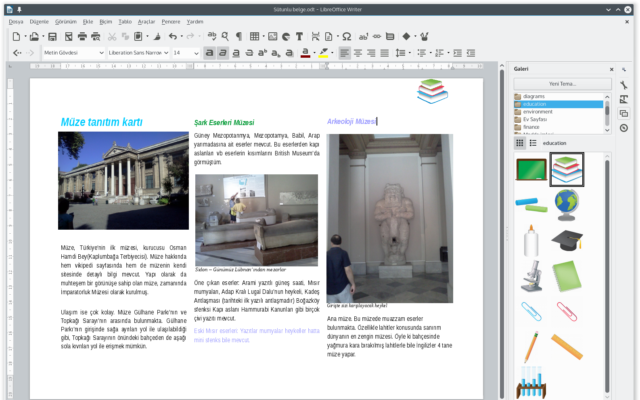Expand the Liberation Sans Narrow font dropdown
The width and height of the screenshot is (640, 400).
(x=166, y=52)
